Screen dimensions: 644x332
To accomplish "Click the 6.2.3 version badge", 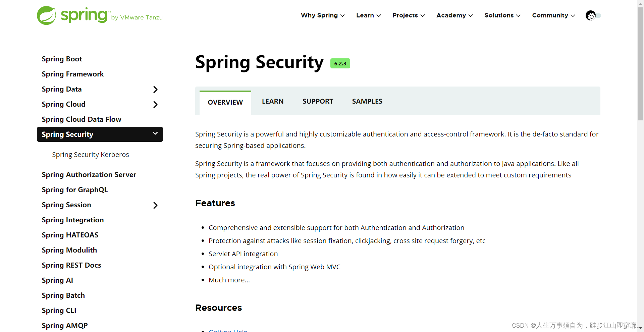I will coord(340,63).
